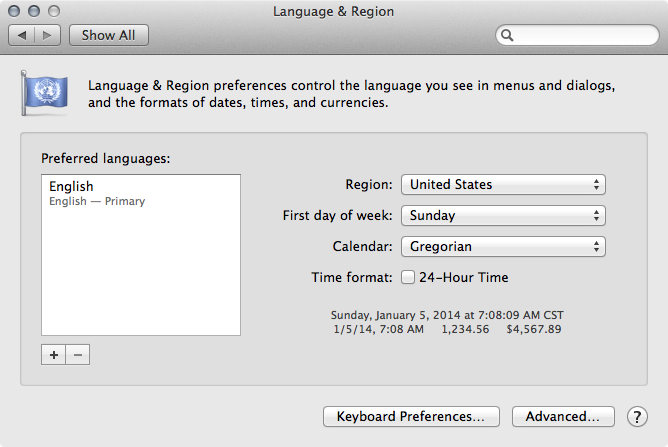This screenshot has height=447, width=668.
Task: Click the Advanced button
Action: pyautogui.click(x=563, y=416)
